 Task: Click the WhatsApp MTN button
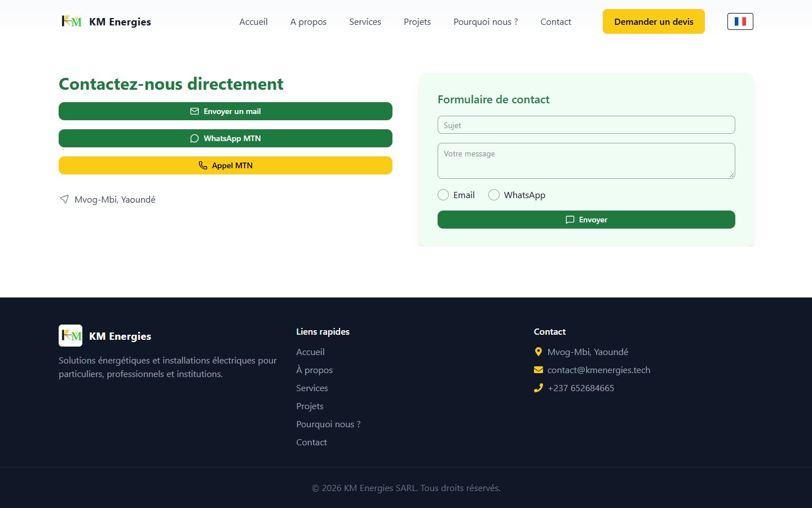click(x=226, y=138)
